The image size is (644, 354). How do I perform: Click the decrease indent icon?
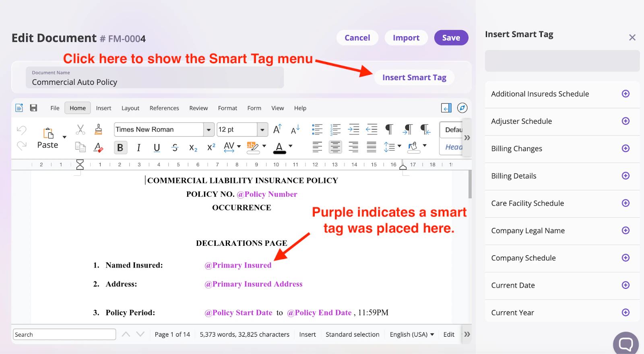[x=372, y=129]
